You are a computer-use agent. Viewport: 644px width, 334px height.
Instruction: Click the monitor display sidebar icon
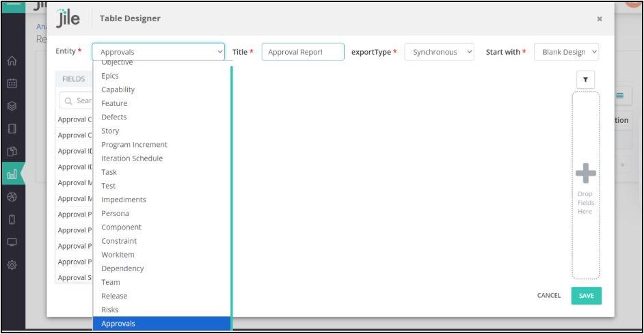point(12,242)
